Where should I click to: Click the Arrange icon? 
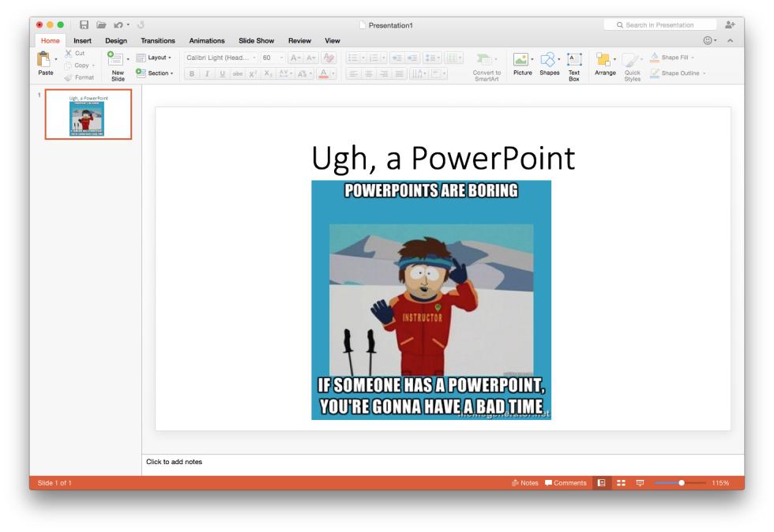(x=605, y=59)
